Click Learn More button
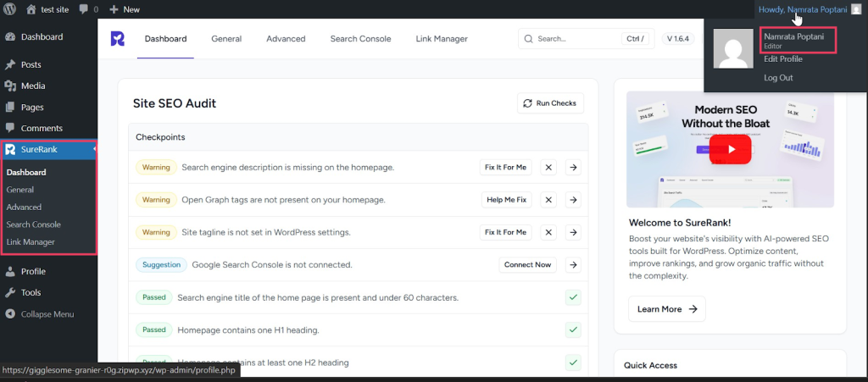Viewport: 868px width, 382px height. tap(667, 309)
